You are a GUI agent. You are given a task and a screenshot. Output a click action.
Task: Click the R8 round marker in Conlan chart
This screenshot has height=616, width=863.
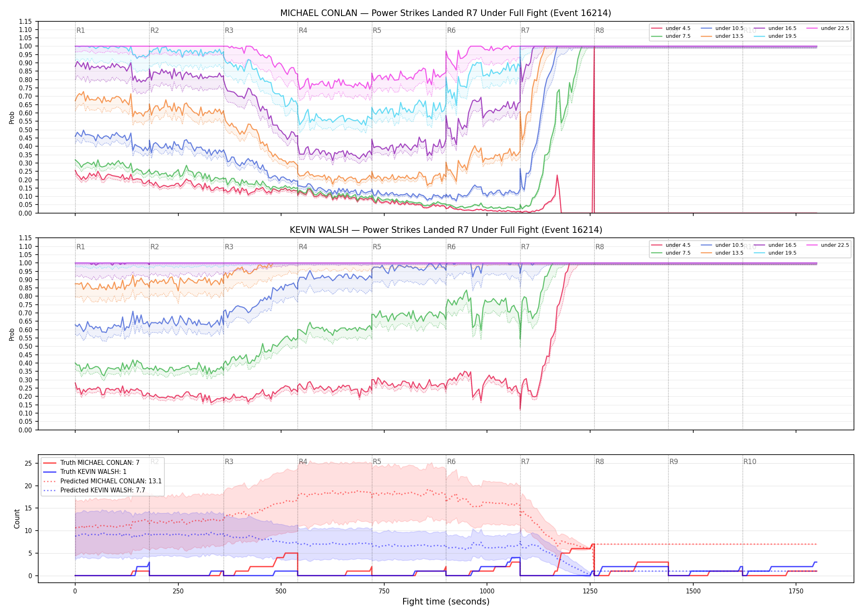600,30
